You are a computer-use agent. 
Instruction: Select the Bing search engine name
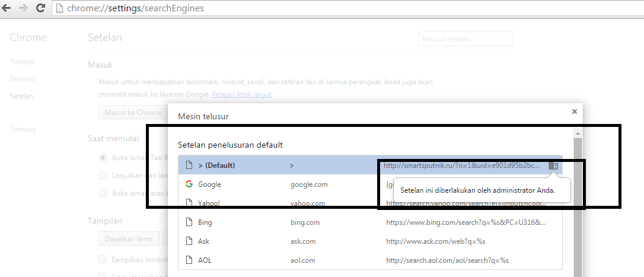(205, 222)
